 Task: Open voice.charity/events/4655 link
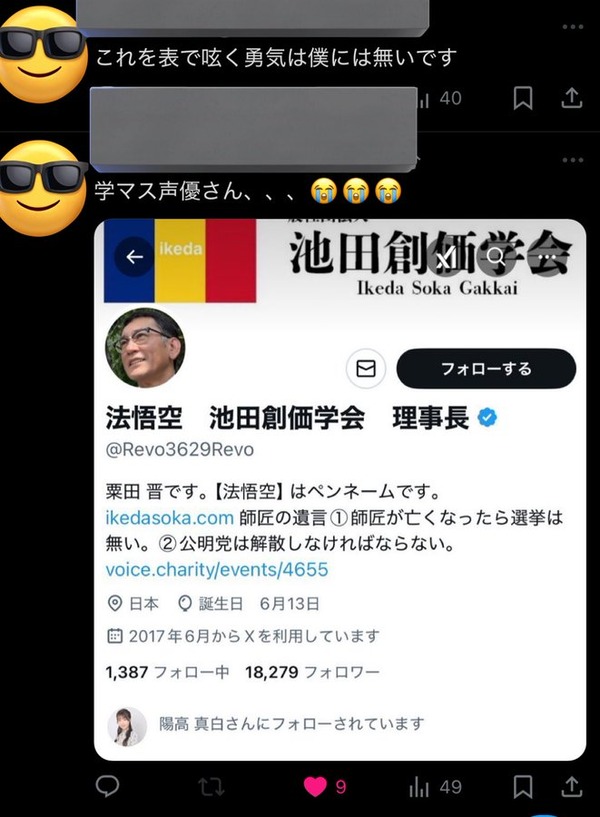(x=217, y=570)
